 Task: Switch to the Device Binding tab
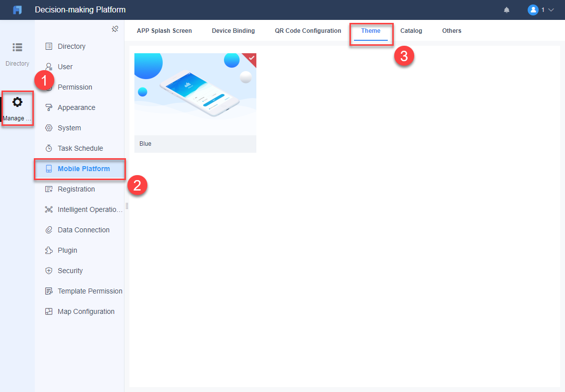[x=233, y=30]
